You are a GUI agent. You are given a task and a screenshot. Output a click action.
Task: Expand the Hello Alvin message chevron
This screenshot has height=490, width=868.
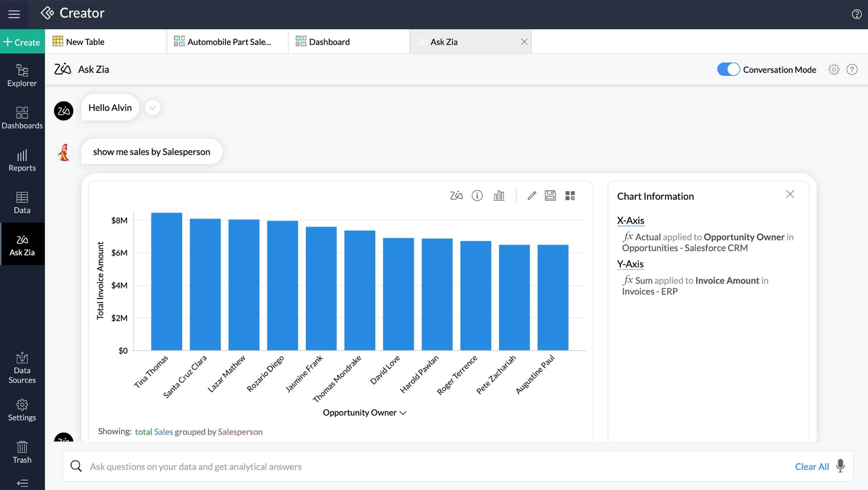point(152,108)
